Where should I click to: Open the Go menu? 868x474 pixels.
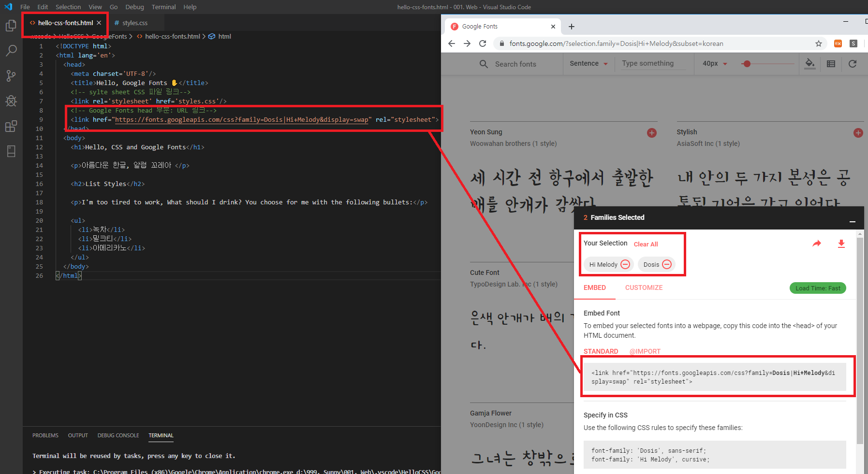click(x=114, y=7)
